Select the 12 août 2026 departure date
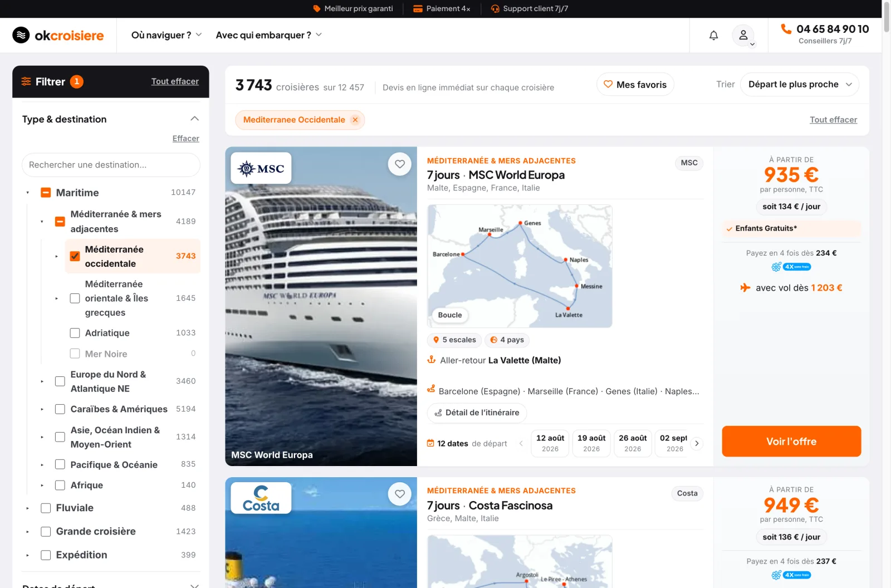The height and width of the screenshot is (588, 891). coord(550,443)
